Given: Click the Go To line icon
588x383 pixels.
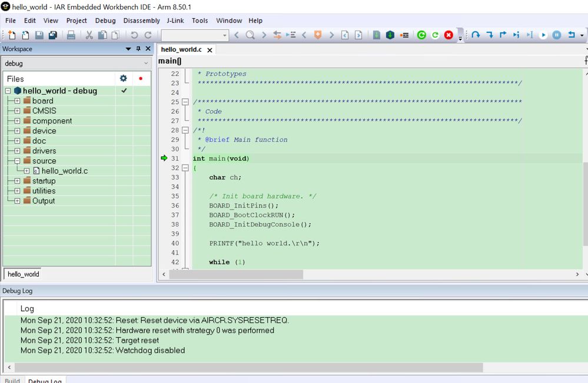Looking at the screenshot, I should [291, 35].
